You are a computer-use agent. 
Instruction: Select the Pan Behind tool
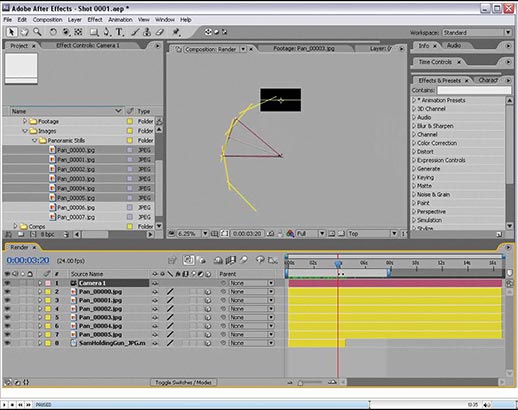pyautogui.click(x=78, y=32)
